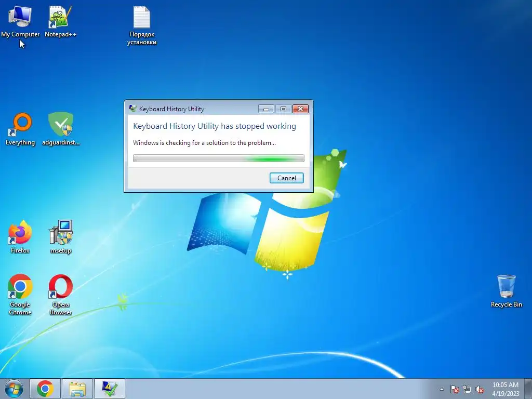This screenshot has height=399, width=532.
Task: Click the Keyboard History Utility title icon
Action: (x=132, y=109)
